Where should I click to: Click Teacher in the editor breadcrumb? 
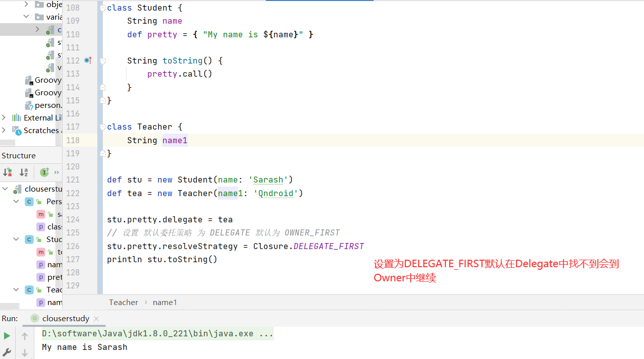coord(123,302)
